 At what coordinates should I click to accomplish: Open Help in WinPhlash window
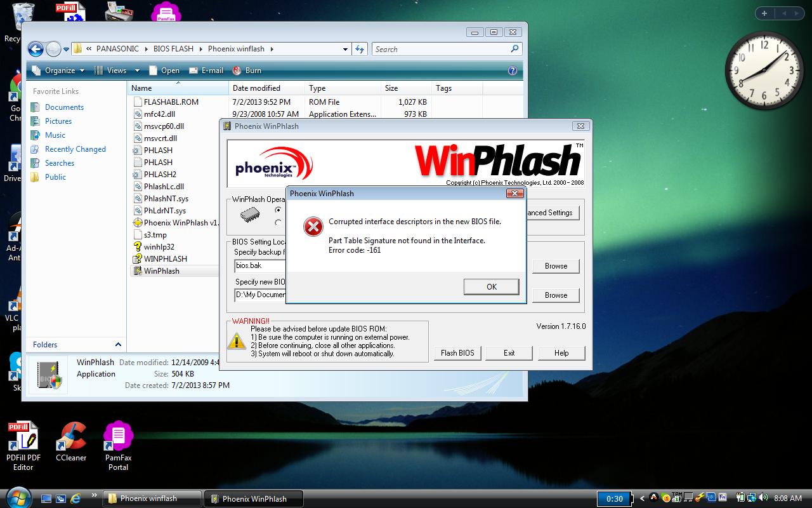tap(561, 353)
